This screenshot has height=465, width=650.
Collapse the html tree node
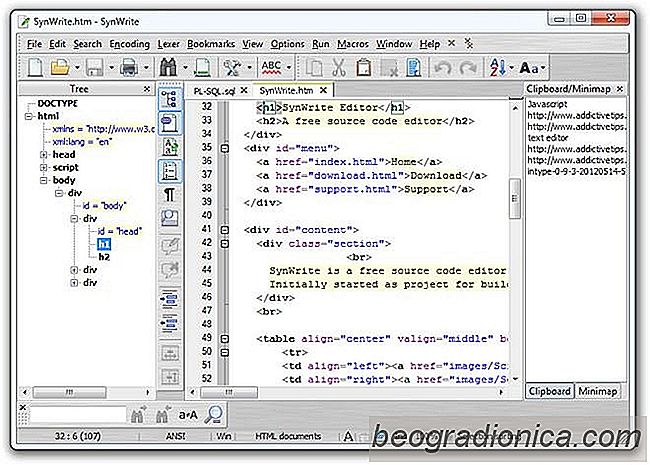coord(29,116)
